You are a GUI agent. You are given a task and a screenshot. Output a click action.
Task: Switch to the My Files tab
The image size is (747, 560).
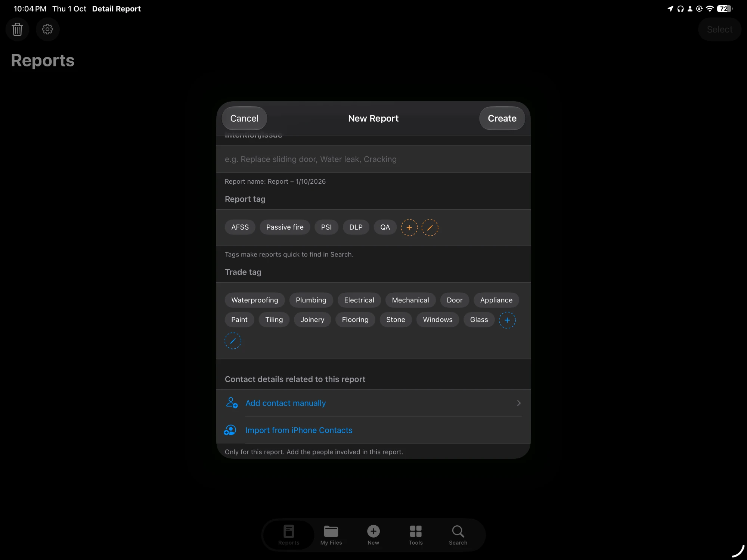pos(331,535)
